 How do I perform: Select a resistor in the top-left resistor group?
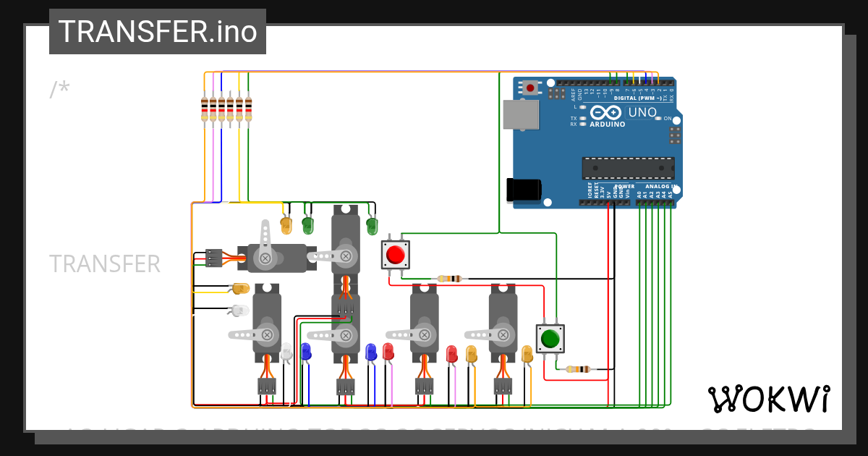tap(221, 109)
